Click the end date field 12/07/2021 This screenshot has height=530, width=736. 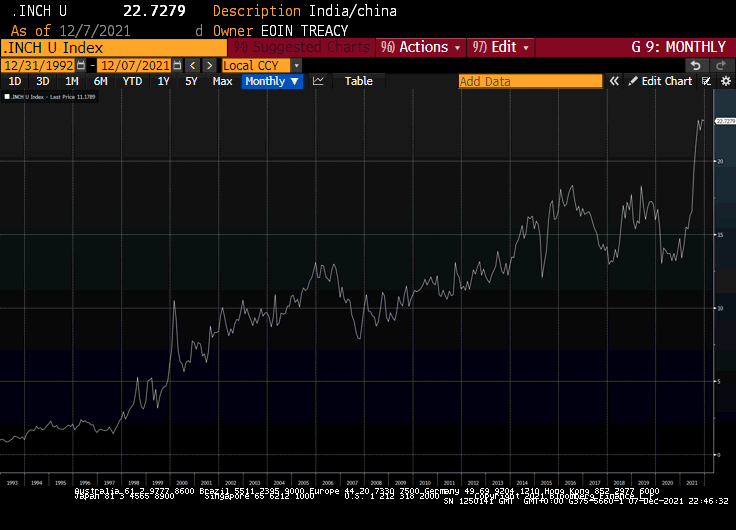[x=135, y=65]
